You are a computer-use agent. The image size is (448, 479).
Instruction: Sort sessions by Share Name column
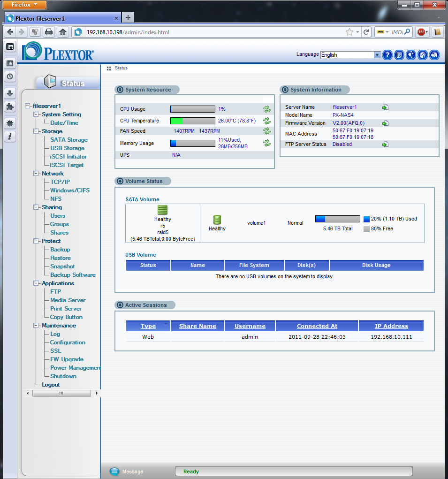(197, 326)
